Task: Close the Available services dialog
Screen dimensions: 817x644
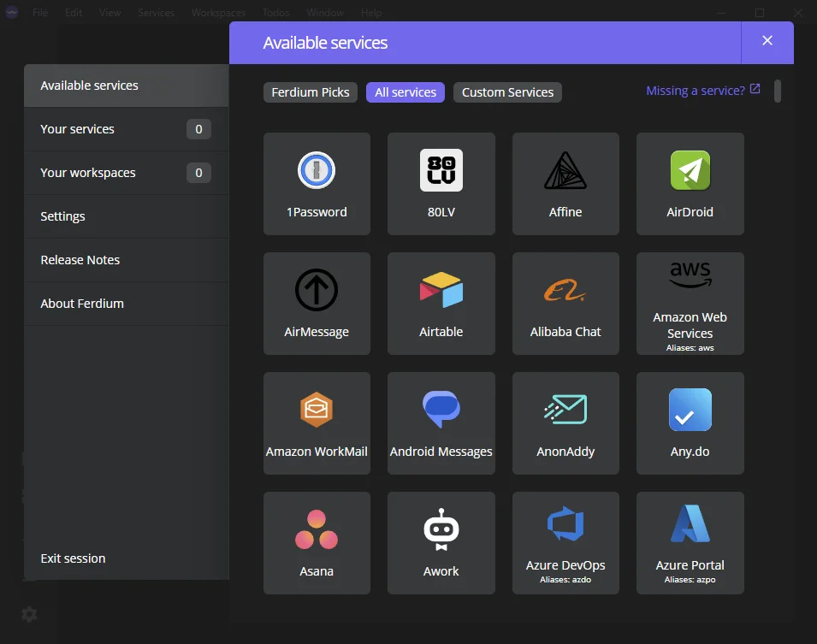Action: 767,41
